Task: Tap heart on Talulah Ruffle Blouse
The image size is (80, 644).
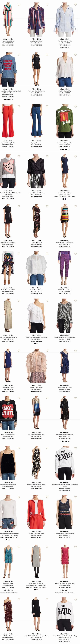Action: pos(47,351)
